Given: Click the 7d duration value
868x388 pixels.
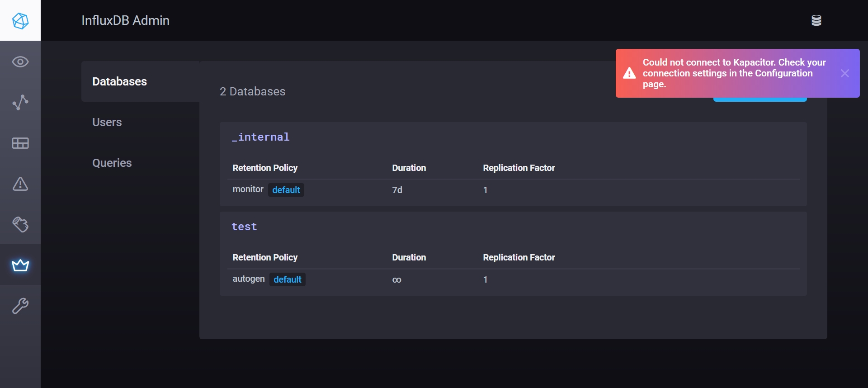Looking at the screenshot, I should click(397, 190).
